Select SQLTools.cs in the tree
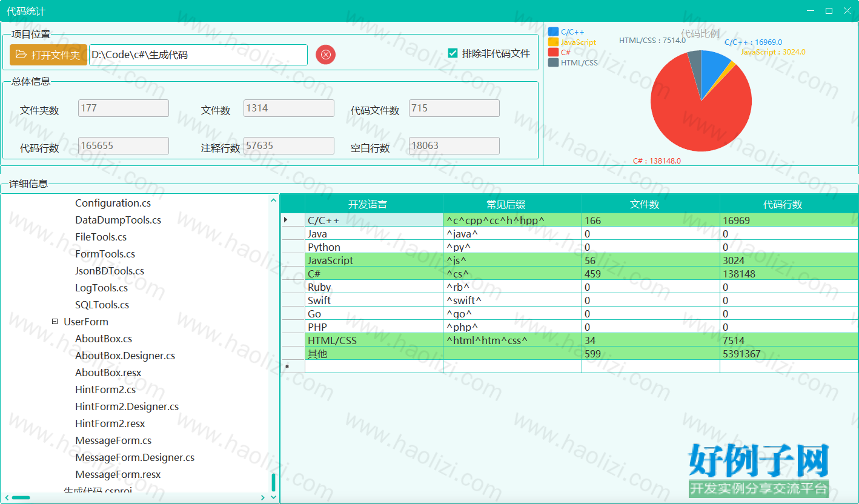Image resolution: width=859 pixels, height=504 pixels. click(x=102, y=305)
